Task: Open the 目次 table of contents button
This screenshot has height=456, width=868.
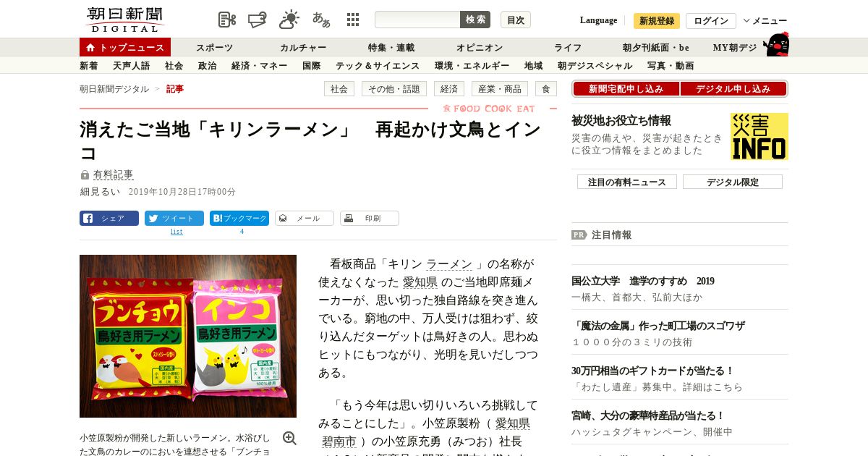Action: pos(516,20)
